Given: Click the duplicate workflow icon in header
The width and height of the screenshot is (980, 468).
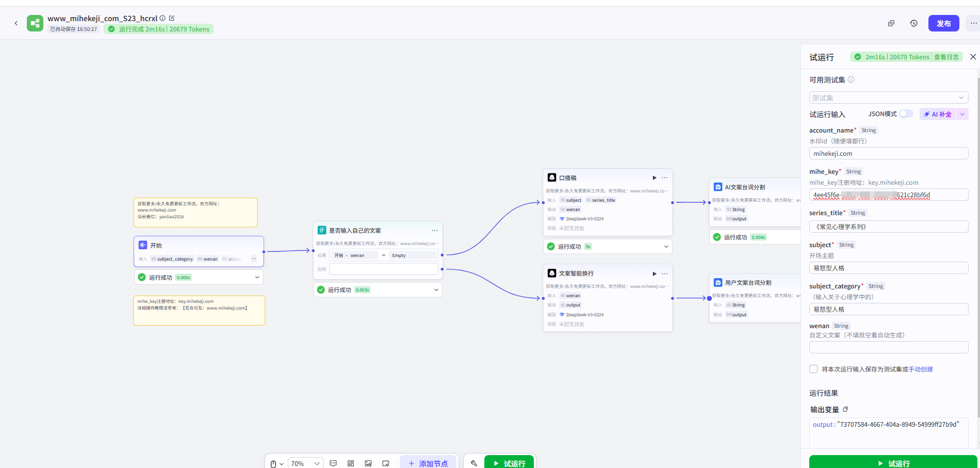Looking at the screenshot, I should pos(891,23).
